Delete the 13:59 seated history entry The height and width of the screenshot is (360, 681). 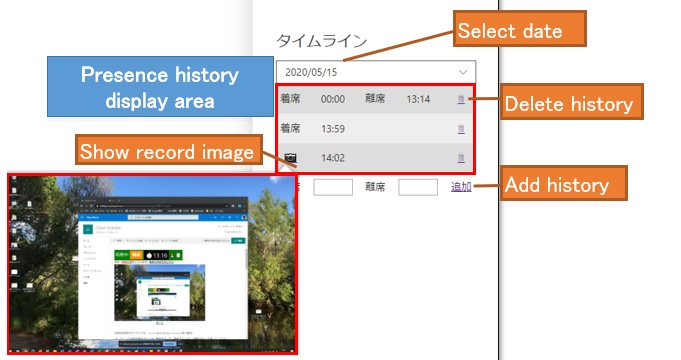point(461,129)
